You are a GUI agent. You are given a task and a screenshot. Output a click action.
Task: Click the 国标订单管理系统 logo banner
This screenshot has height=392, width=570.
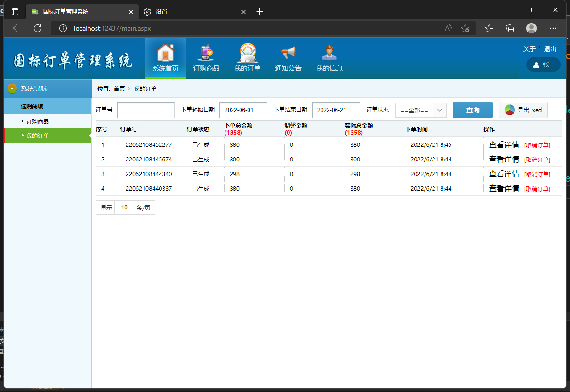point(73,61)
